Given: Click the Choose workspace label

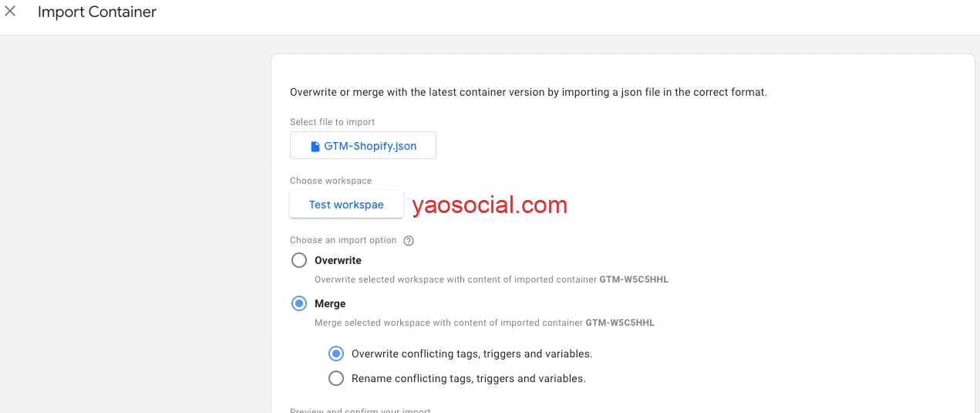Looking at the screenshot, I should coord(331,181).
